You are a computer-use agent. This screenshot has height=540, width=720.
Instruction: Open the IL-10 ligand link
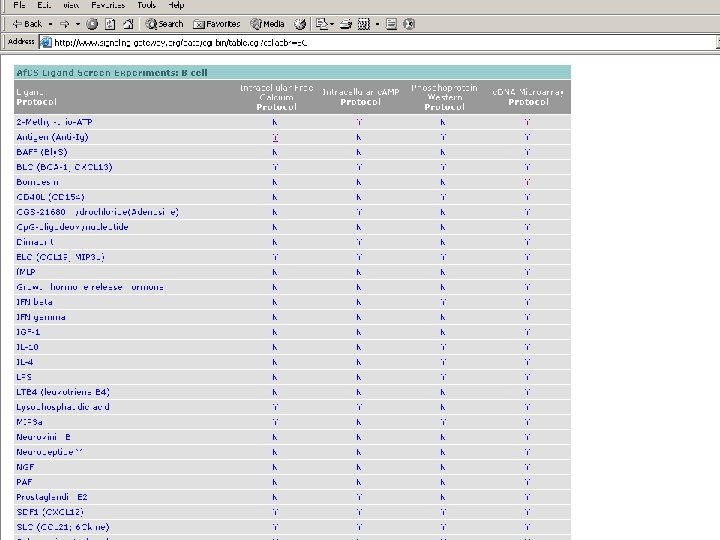(x=27, y=347)
